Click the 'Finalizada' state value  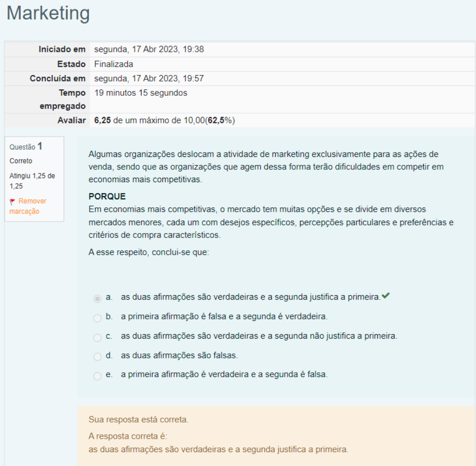(x=113, y=64)
